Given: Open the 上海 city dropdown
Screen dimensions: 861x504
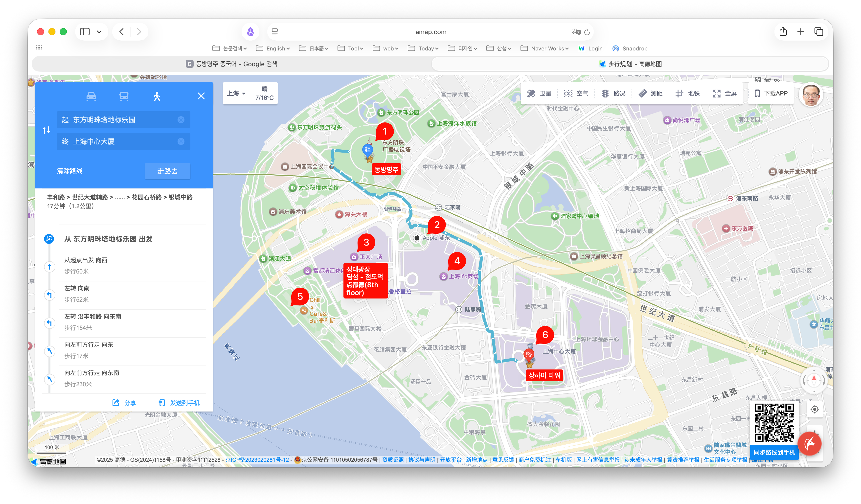Looking at the screenshot, I should click(236, 93).
